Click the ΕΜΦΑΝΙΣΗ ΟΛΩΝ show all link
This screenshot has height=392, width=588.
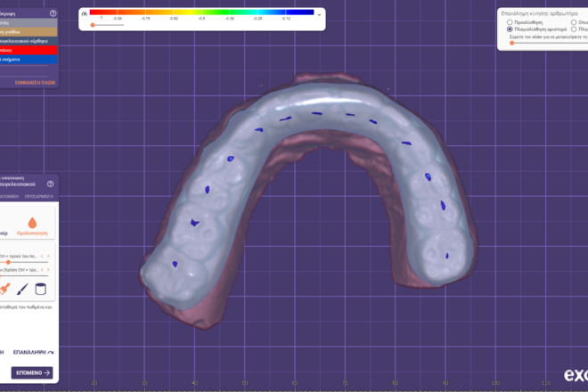tap(35, 83)
